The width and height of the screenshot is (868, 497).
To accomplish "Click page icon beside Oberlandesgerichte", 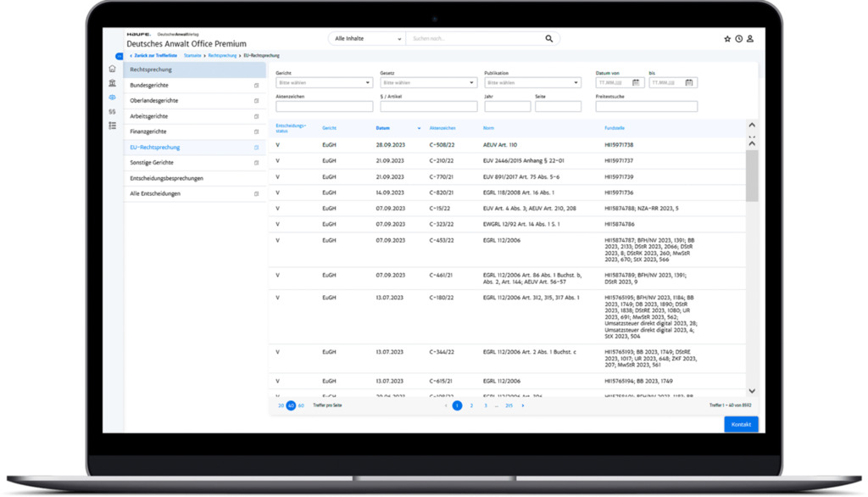I will pos(256,101).
